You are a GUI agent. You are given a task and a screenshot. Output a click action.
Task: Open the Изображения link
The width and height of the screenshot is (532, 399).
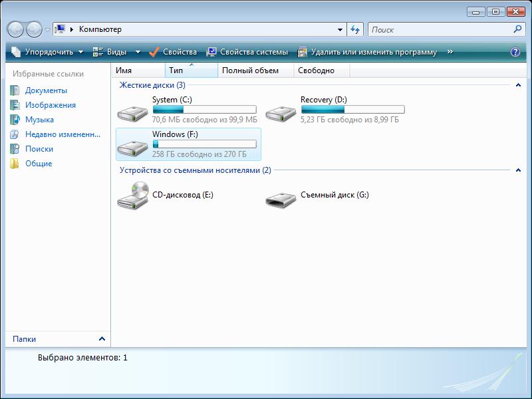(51, 105)
